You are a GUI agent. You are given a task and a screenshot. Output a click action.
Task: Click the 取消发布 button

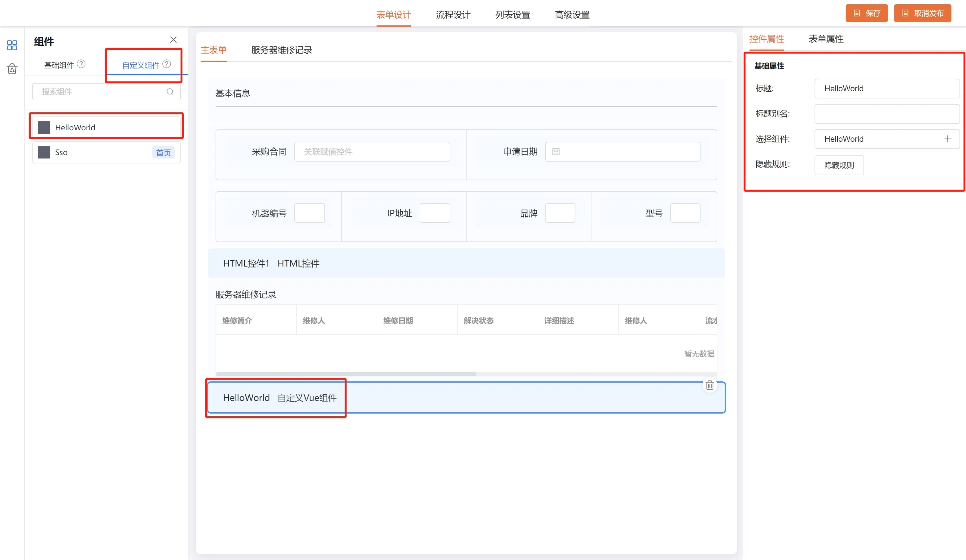tap(922, 13)
